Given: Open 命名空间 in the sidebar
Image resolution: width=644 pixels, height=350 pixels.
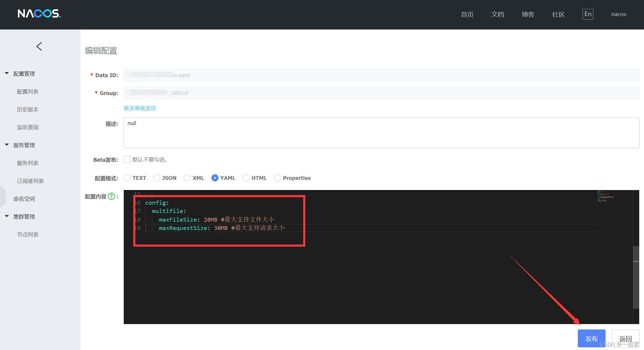Looking at the screenshot, I should pyautogui.click(x=24, y=199).
